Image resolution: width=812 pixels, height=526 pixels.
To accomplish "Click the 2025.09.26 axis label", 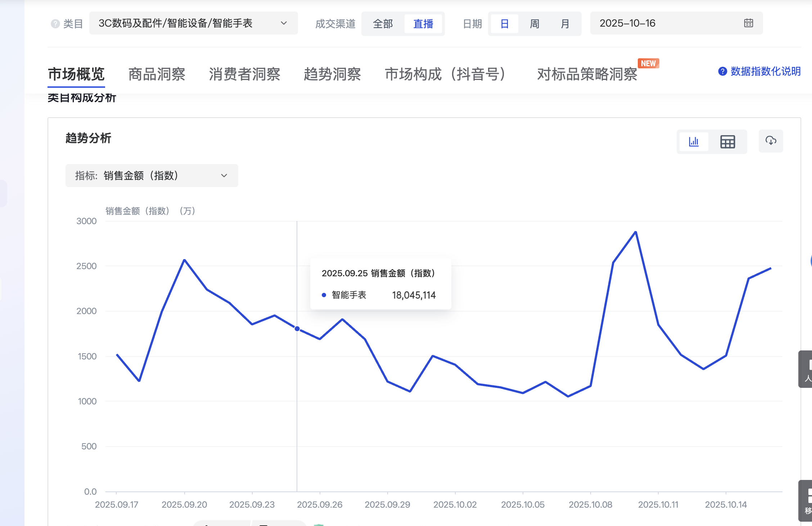I will point(320,504).
